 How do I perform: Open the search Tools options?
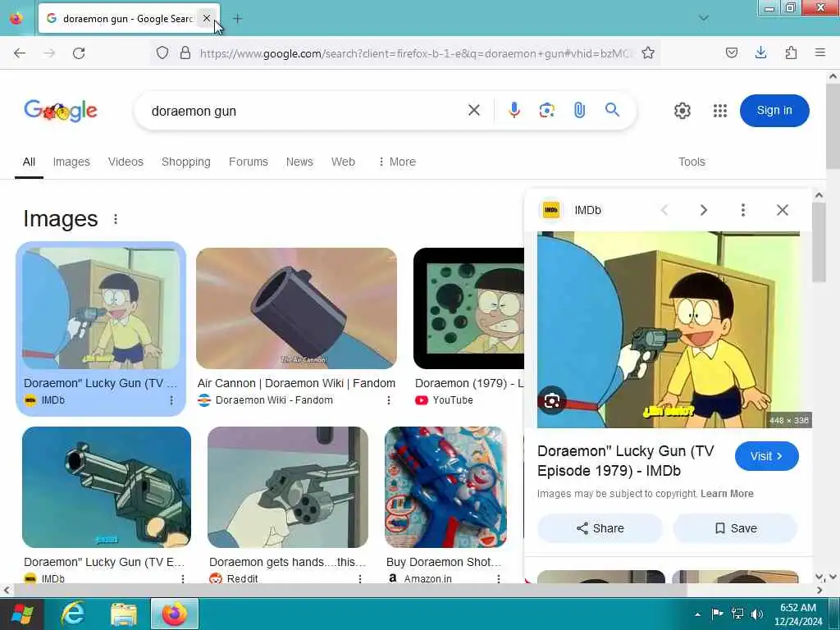point(692,162)
